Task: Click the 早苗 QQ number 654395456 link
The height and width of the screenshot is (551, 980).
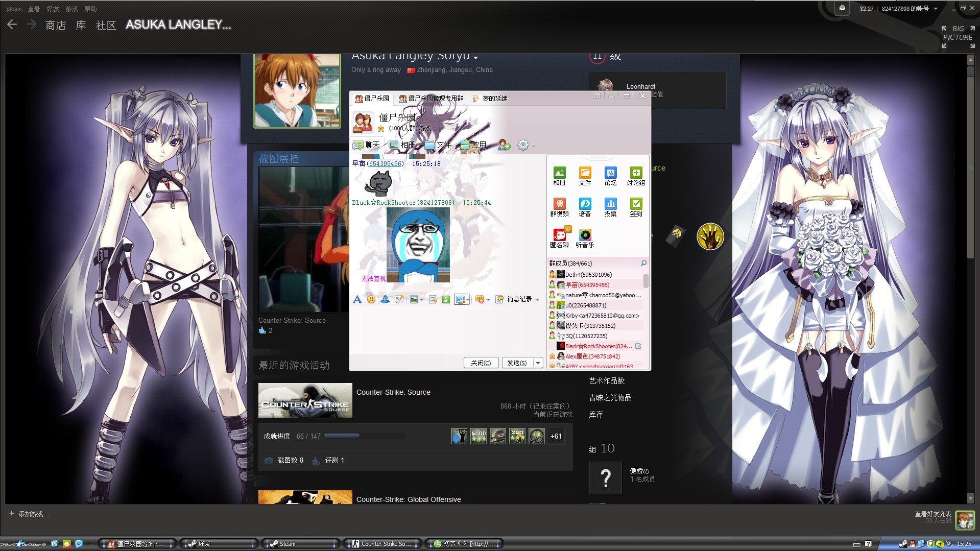Action: tap(385, 164)
